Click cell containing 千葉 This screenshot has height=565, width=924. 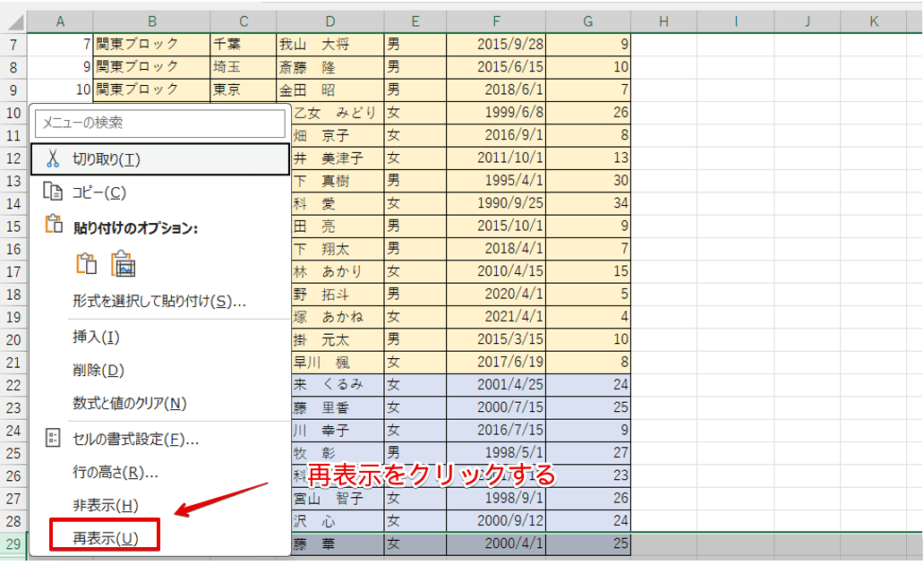point(244,44)
